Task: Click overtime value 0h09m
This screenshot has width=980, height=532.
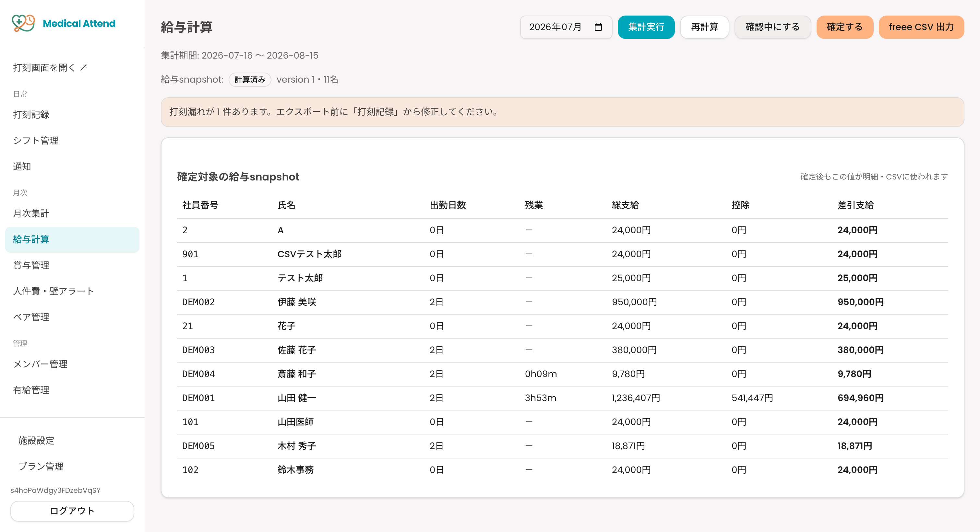Action: 541,374
